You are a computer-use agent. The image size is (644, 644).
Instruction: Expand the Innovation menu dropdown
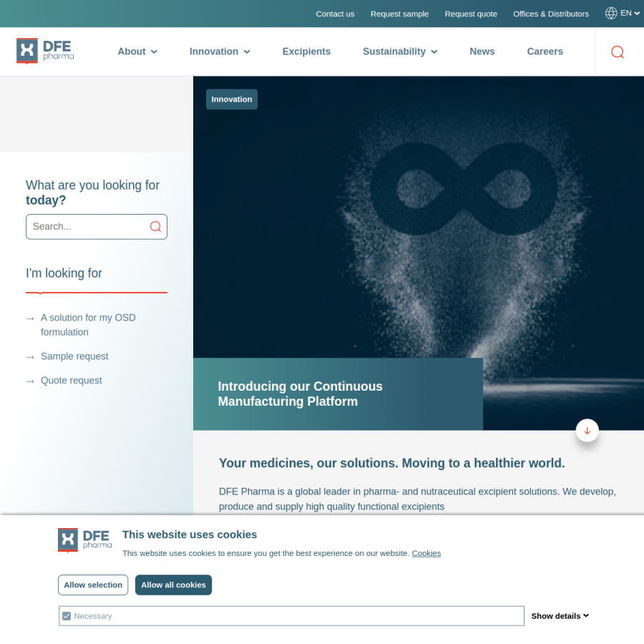point(220,52)
